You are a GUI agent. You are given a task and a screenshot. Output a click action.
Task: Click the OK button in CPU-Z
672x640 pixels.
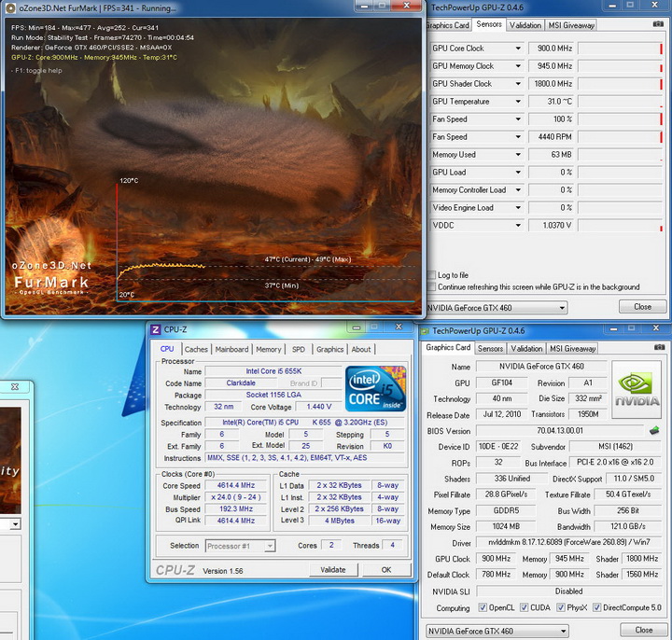coord(386,570)
